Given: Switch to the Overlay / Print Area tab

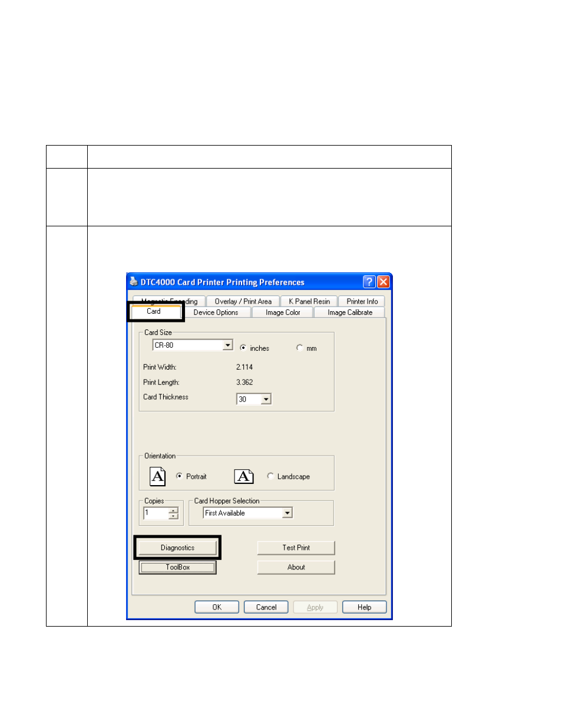Looking at the screenshot, I should pyautogui.click(x=243, y=301).
